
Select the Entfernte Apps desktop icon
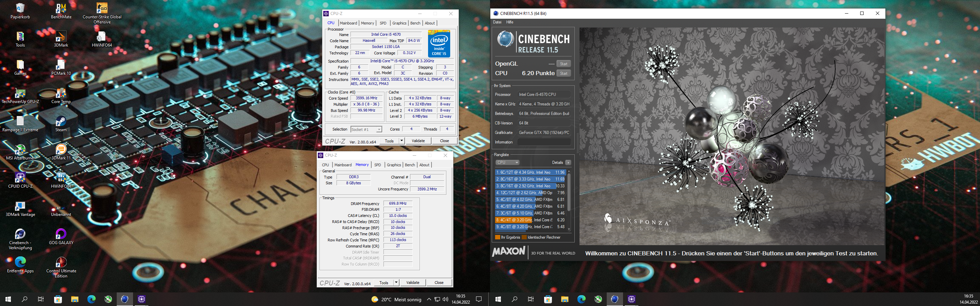coord(20,265)
